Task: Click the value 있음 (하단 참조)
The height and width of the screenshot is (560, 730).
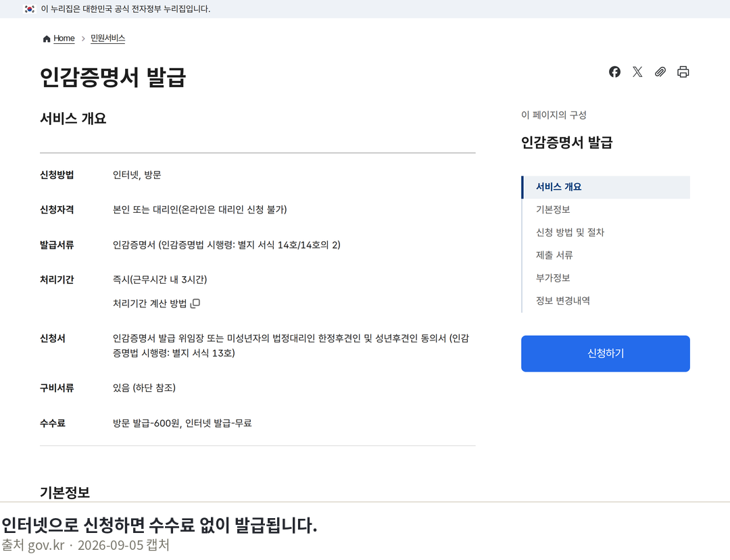Action: pyautogui.click(x=145, y=388)
